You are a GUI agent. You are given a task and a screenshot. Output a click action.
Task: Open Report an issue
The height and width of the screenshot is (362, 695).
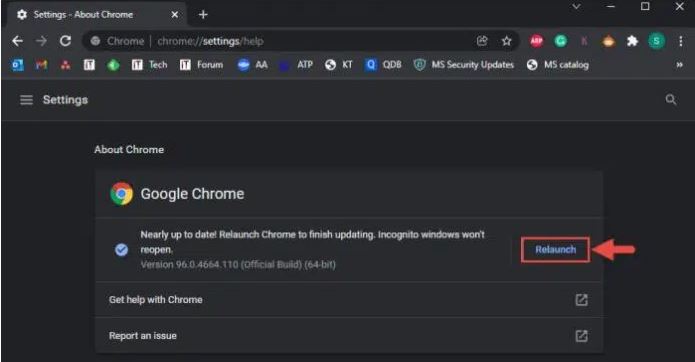pyautogui.click(x=348, y=335)
